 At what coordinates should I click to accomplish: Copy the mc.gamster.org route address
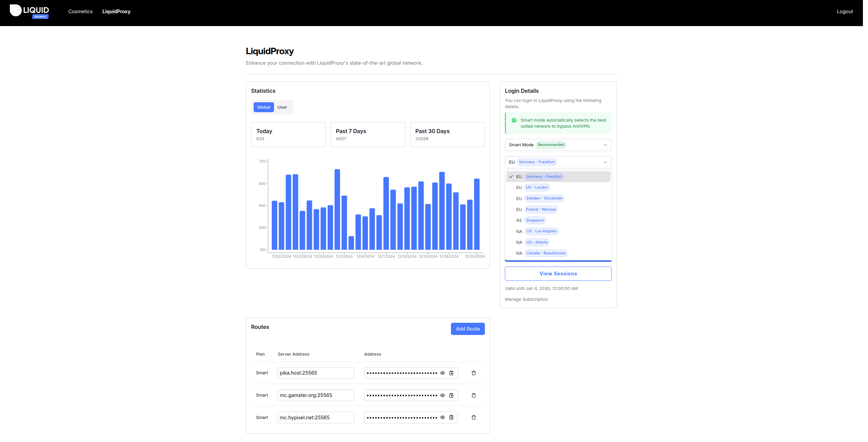pos(451,395)
